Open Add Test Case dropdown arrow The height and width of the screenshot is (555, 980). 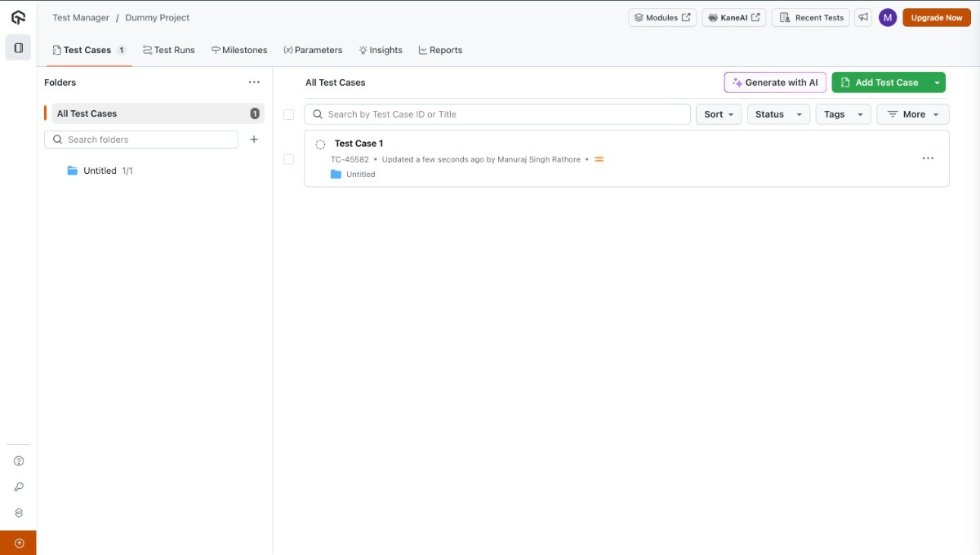click(937, 82)
